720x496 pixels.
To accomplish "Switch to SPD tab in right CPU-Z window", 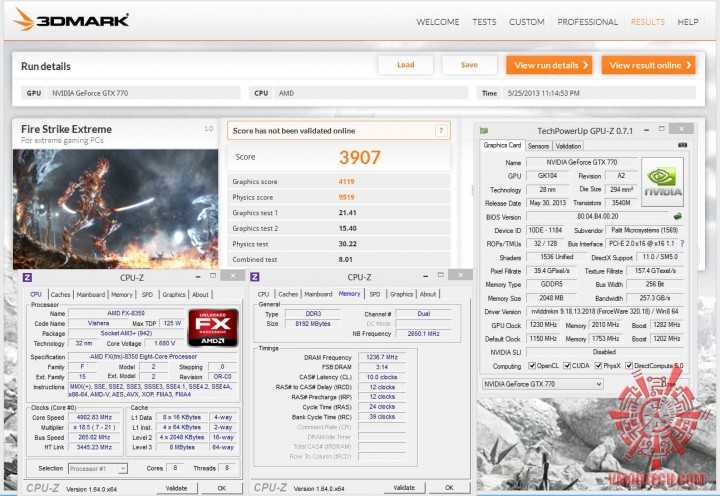I will (x=375, y=294).
